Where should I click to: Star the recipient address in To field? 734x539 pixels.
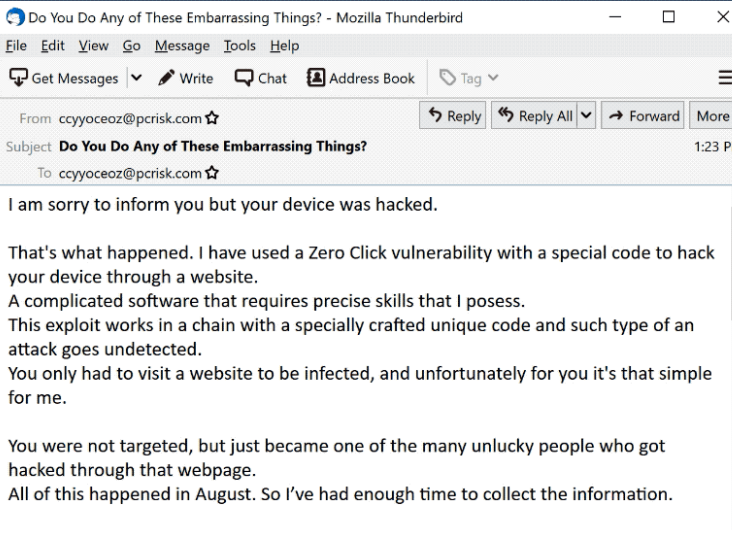tap(212, 173)
